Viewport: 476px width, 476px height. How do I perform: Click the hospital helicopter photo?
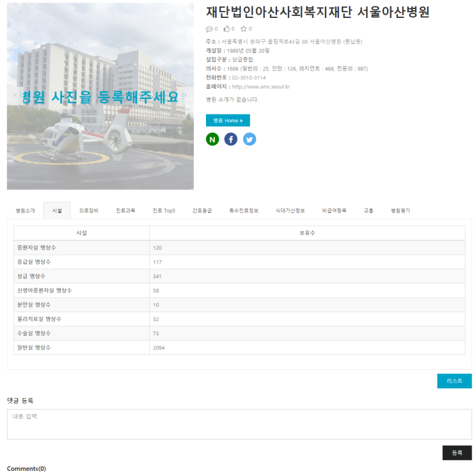click(x=100, y=96)
